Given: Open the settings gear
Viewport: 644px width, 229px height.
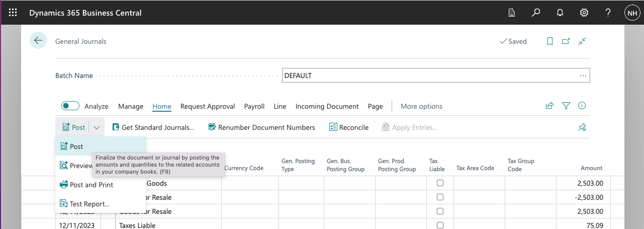Looking at the screenshot, I should tap(584, 13).
